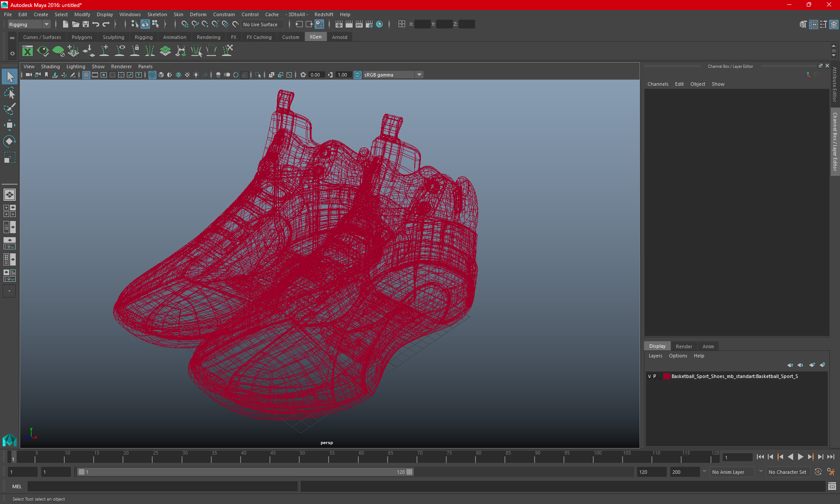The width and height of the screenshot is (840, 504).
Task: Switch to the Polygons shelf tab
Action: tap(82, 37)
